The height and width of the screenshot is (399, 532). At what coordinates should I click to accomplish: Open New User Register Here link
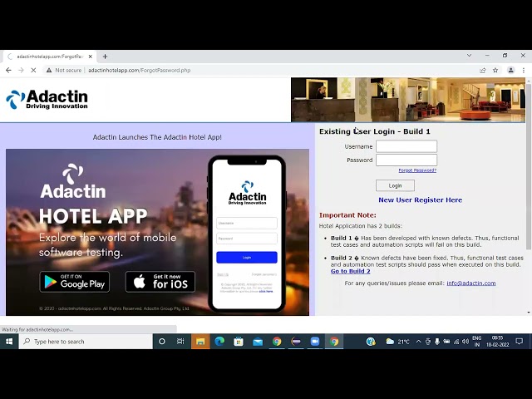[x=420, y=199]
